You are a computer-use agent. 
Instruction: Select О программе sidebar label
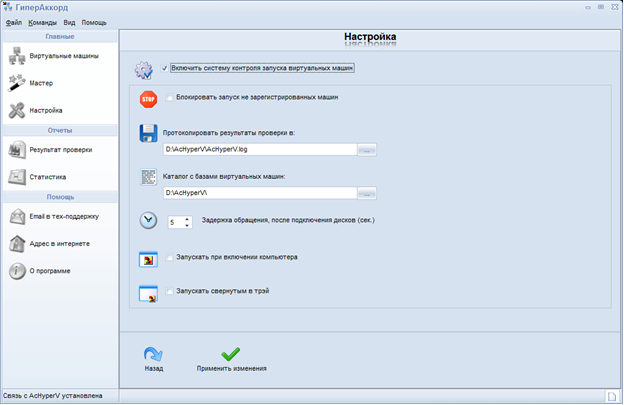pos(50,271)
